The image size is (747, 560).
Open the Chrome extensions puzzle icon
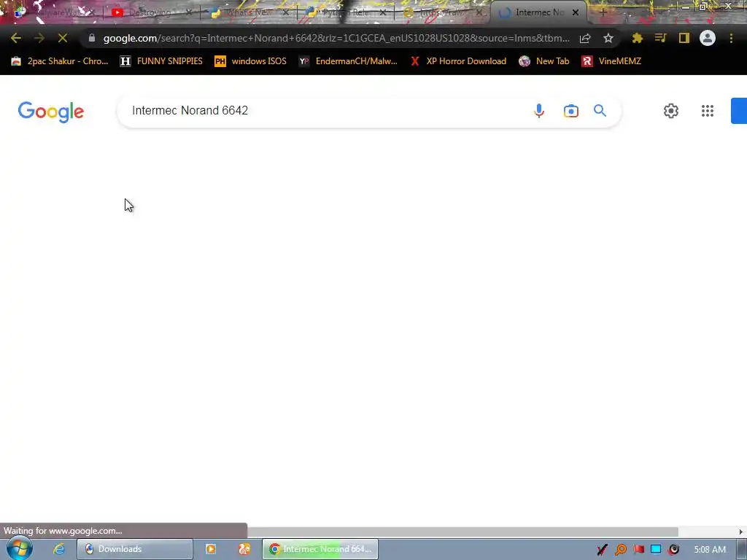point(638,38)
